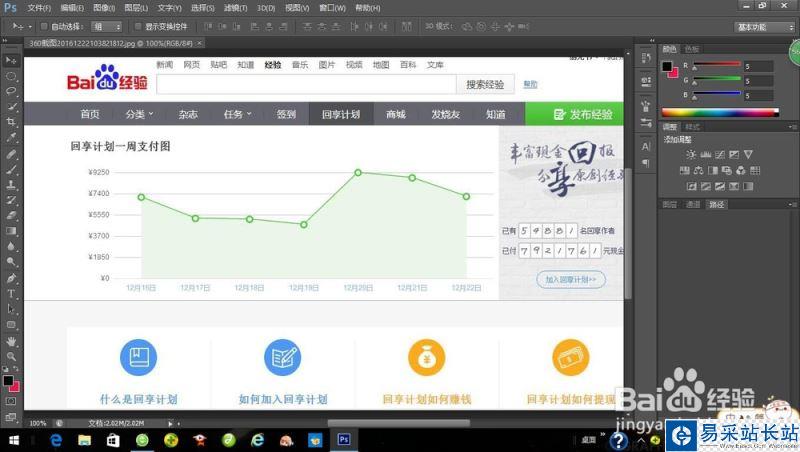800x452 pixels.
Task: Select the Eyedropper tool
Action: (x=11, y=138)
